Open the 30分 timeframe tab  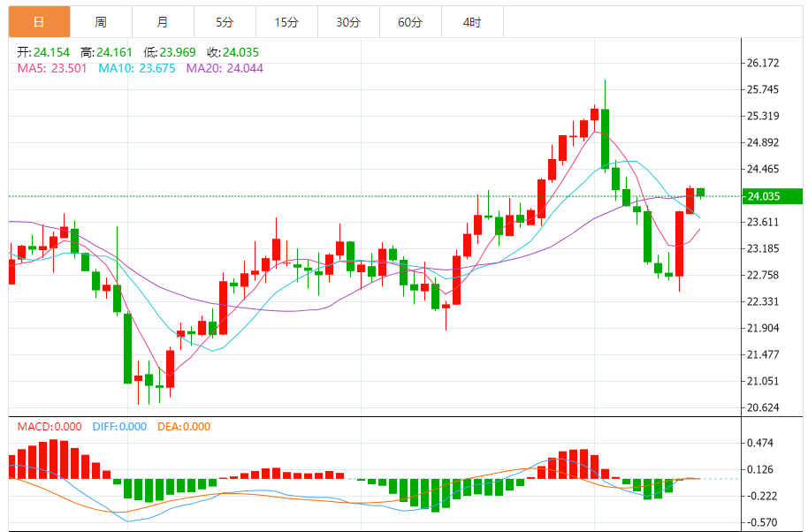click(x=348, y=22)
